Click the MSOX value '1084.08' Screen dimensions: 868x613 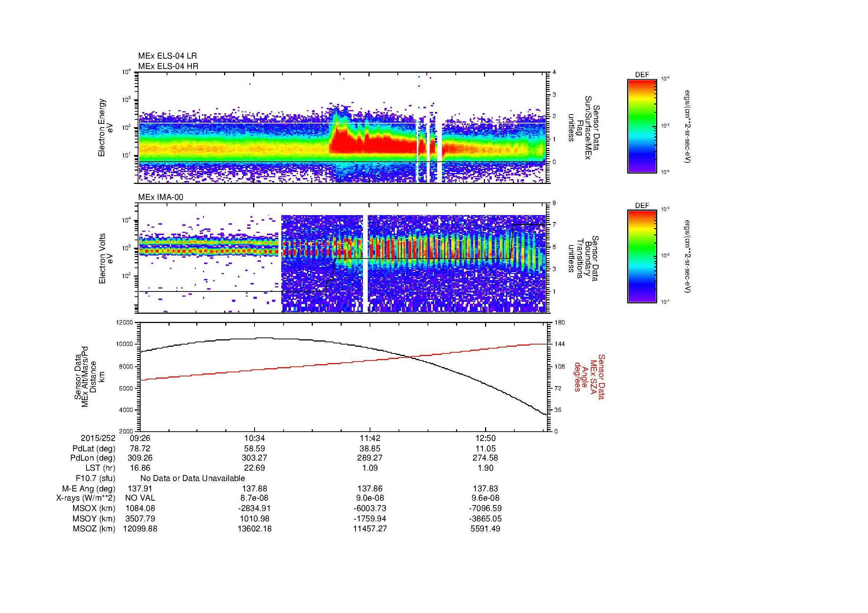(x=140, y=508)
